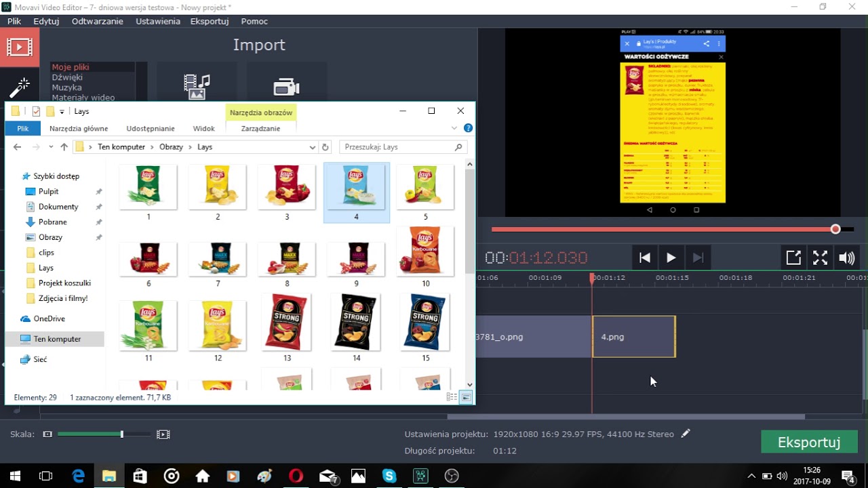Open quick access toolbar customize dropdown
Image resolution: width=868 pixels, height=488 pixels.
coord(62,112)
